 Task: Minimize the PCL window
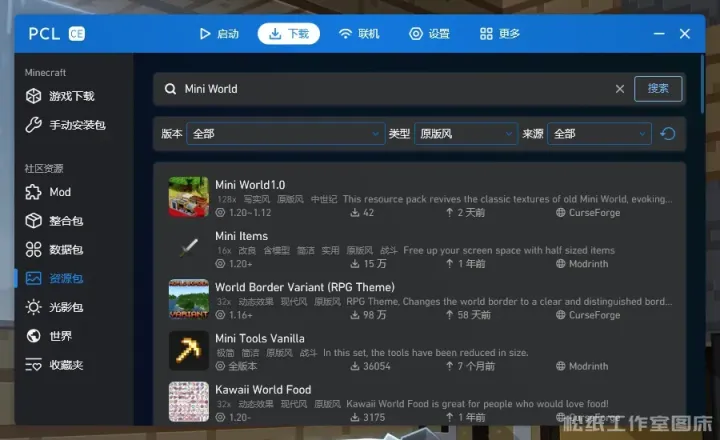[x=659, y=34]
